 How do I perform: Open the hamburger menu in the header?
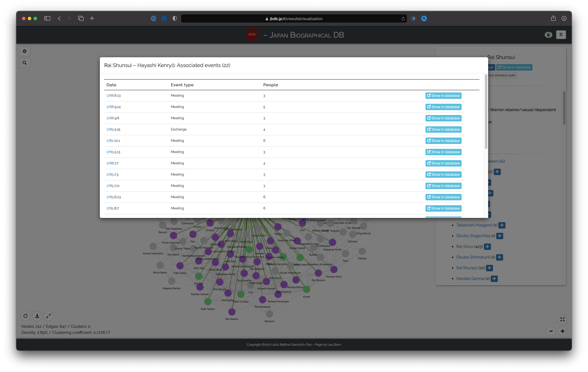[x=561, y=35]
